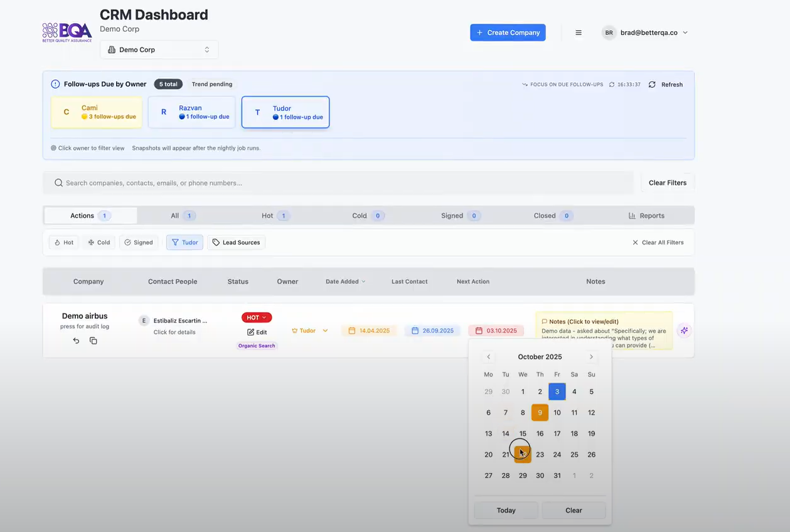The image size is (790, 532).
Task: Click the search magnifier in the search bar
Action: pos(58,183)
